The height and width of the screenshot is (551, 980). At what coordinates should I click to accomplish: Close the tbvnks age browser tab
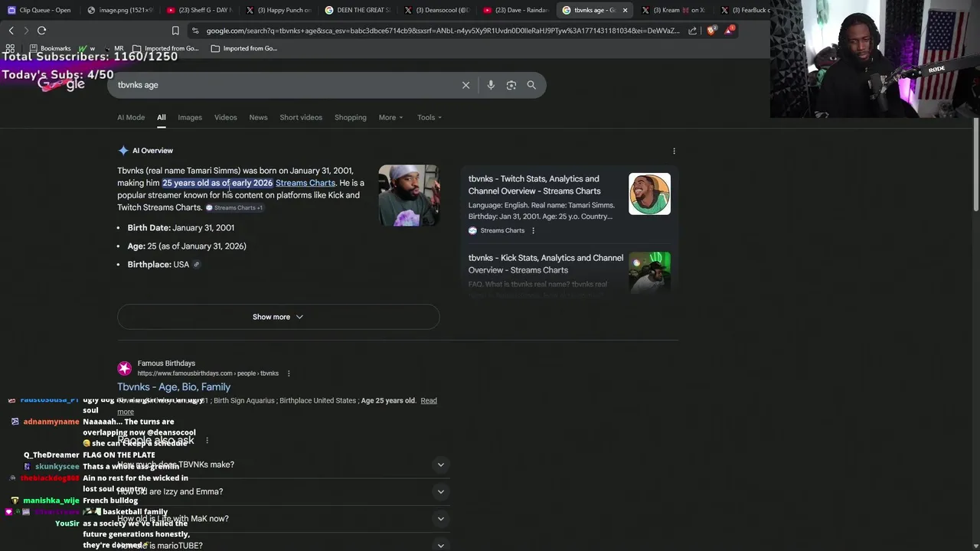[625, 10]
